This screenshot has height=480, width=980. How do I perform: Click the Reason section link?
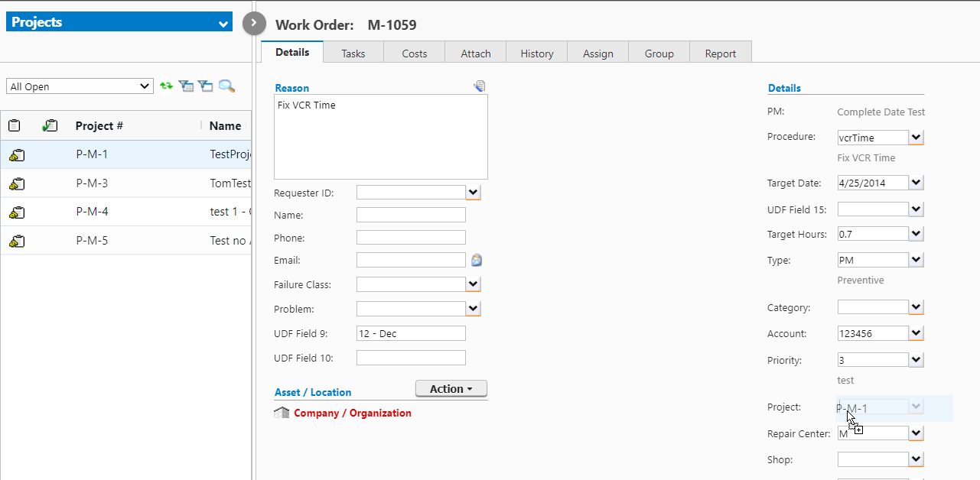(292, 88)
